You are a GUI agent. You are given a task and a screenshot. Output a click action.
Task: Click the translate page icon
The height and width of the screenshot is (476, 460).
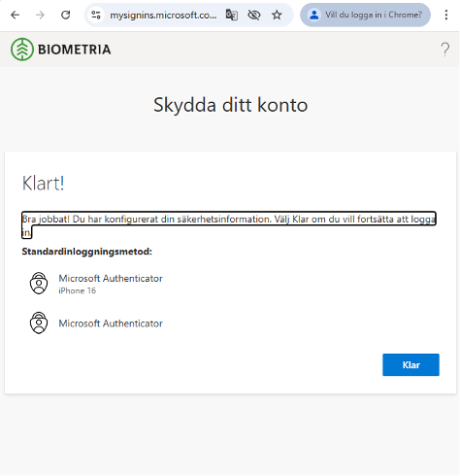point(232,15)
